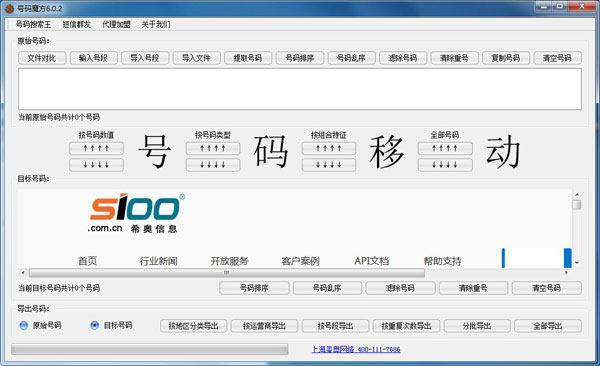Click the 复制号码 button

point(506,58)
